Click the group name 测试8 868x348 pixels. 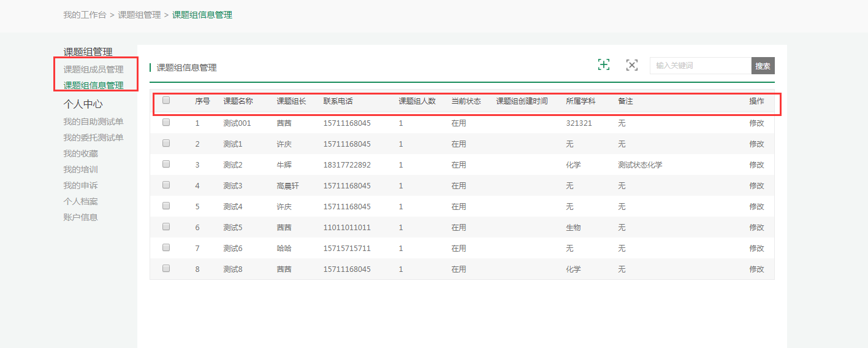(233, 269)
